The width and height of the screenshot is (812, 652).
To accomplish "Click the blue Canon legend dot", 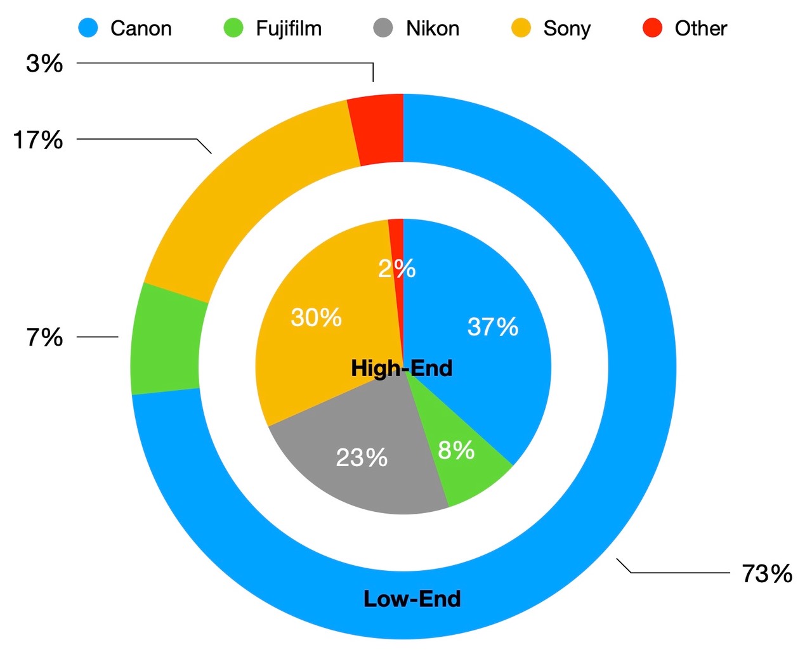I will [x=88, y=28].
